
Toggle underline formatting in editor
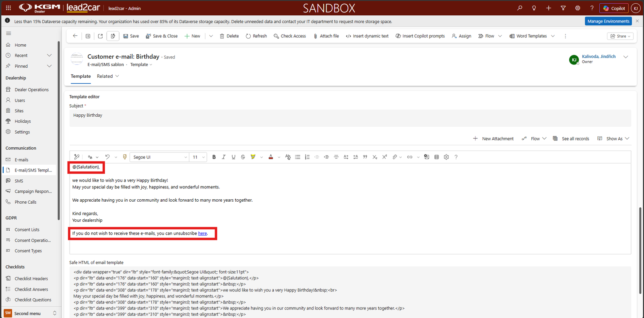tap(233, 157)
